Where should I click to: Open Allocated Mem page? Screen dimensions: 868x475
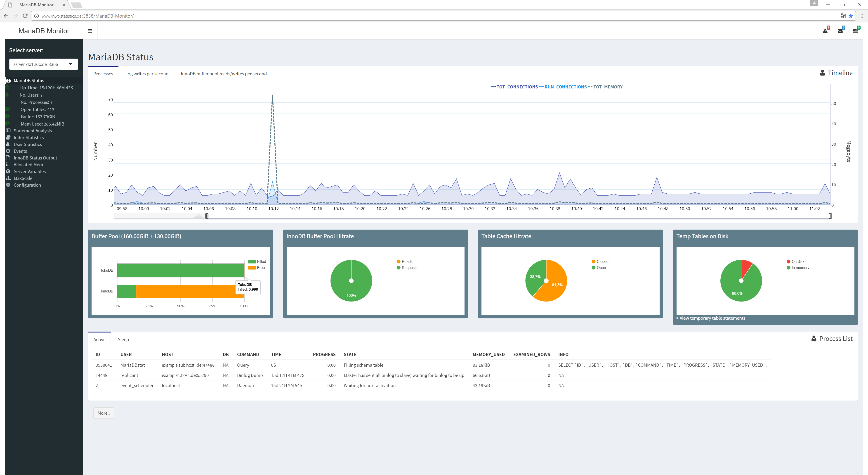click(28, 164)
